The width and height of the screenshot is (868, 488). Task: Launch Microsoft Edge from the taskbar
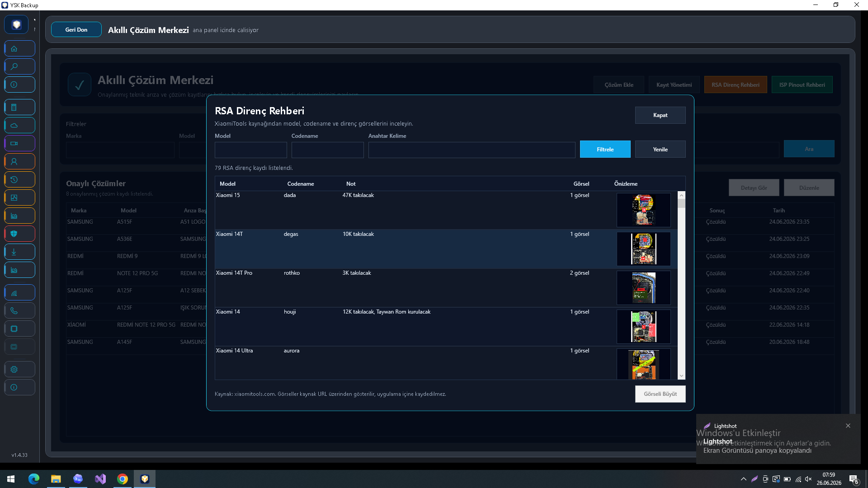click(x=34, y=479)
